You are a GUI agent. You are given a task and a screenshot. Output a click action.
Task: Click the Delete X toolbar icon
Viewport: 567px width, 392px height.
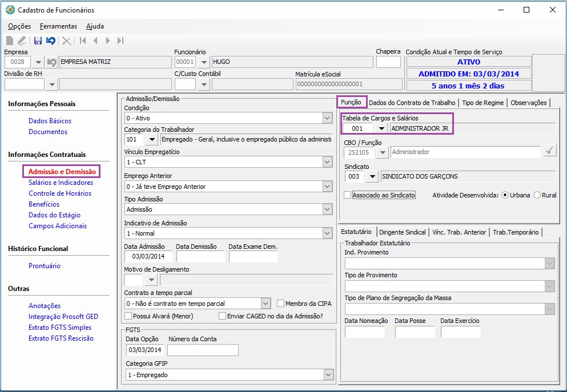point(67,41)
